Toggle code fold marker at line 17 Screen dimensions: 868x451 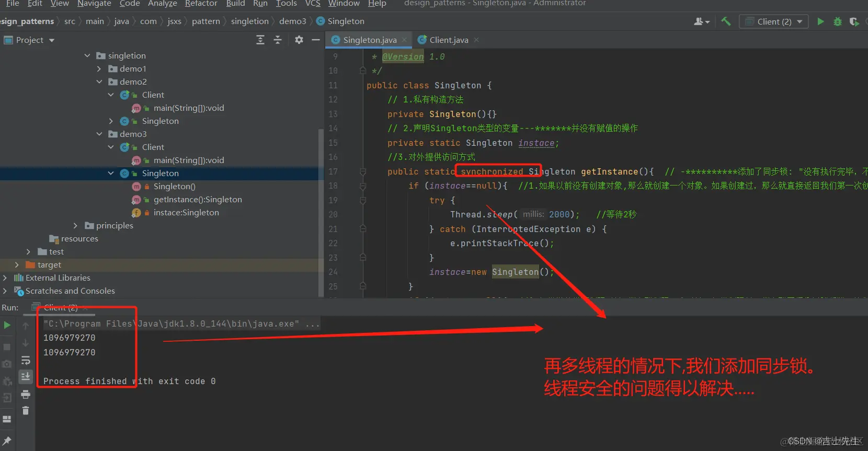[363, 171]
